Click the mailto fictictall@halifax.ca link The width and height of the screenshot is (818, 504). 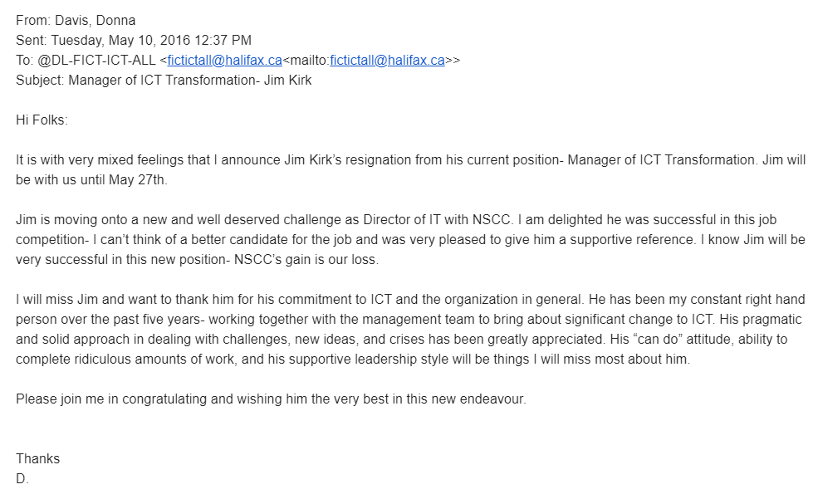click(387, 60)
